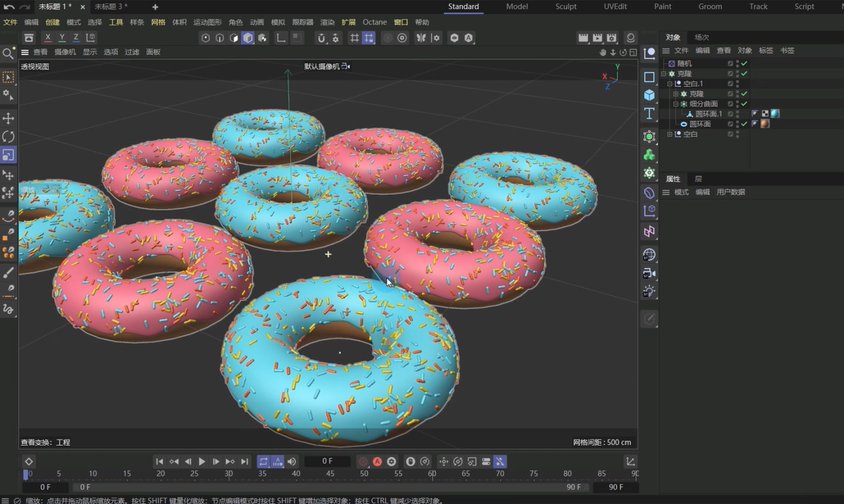Click the brush paint tool in left toolbar
This screenshot has width=844, height=504.
click(8, 273)
